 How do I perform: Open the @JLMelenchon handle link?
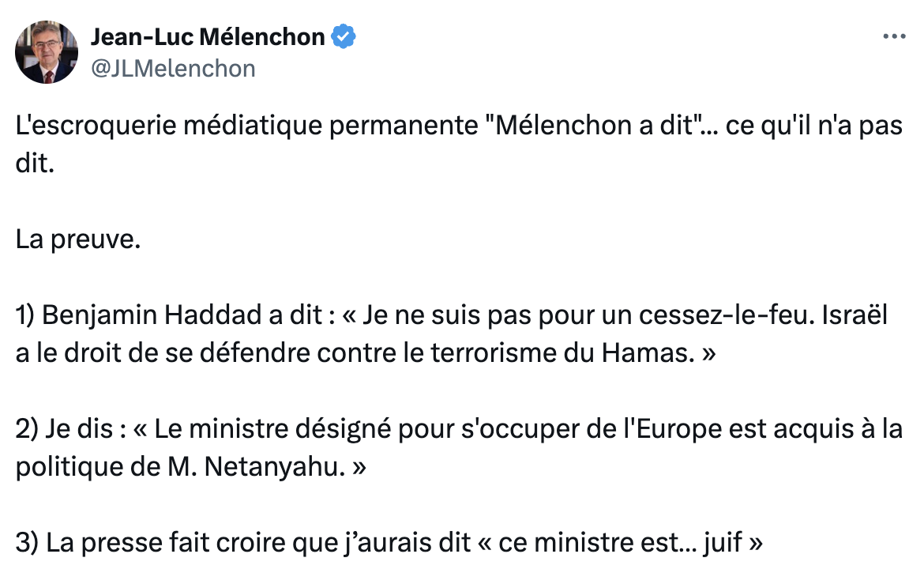tap(173, 69)
